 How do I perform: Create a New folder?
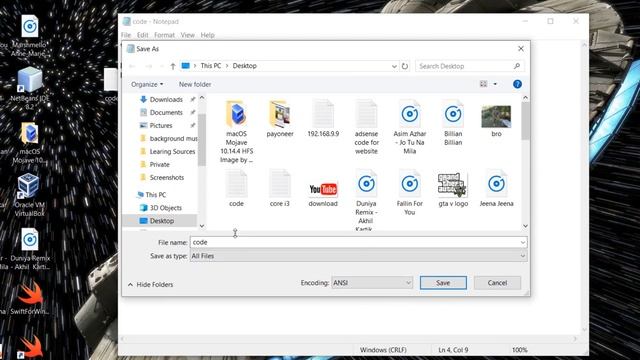[x=195, y=84]
